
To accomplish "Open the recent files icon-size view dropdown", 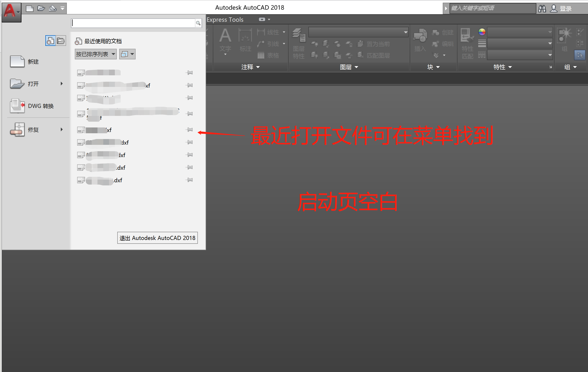I will [127, 54].
